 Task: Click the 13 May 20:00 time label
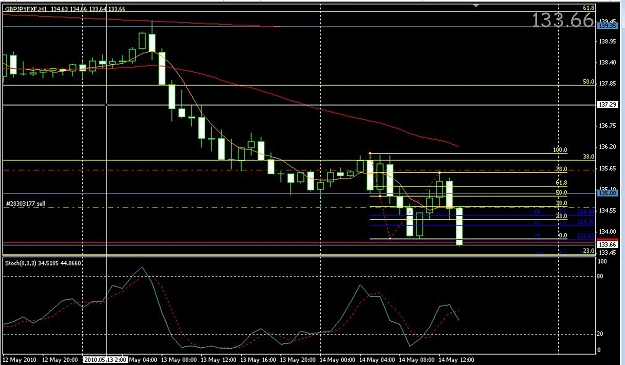pyautogui.click(x=298, y=359)
